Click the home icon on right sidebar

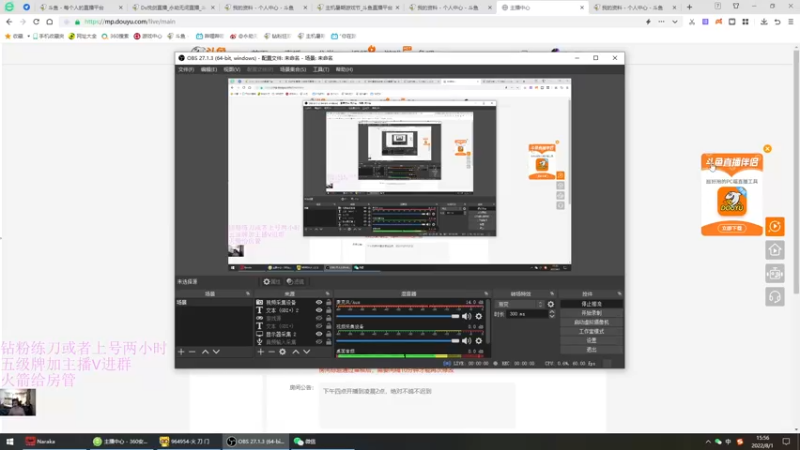click(x=774, y=250)
